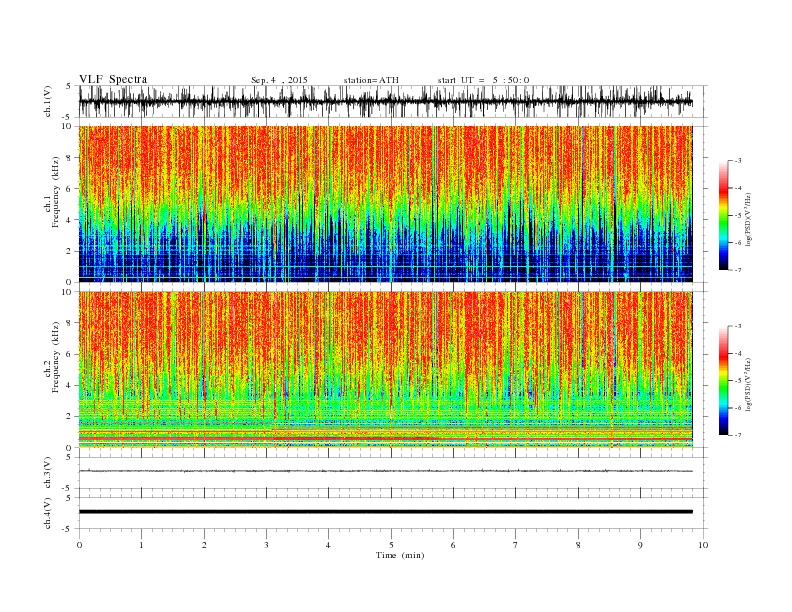Click the "-3" tick on the ch.1 colorbar
792x612 pixels.
(x=737, y=161)
